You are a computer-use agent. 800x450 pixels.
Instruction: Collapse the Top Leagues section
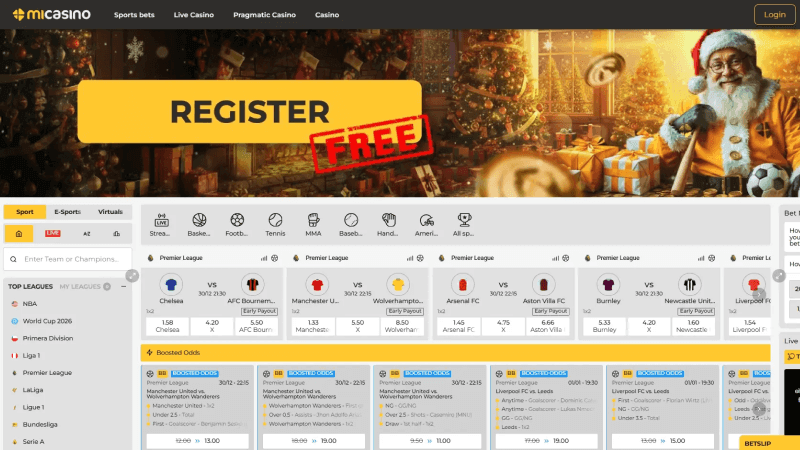[123, 287]
